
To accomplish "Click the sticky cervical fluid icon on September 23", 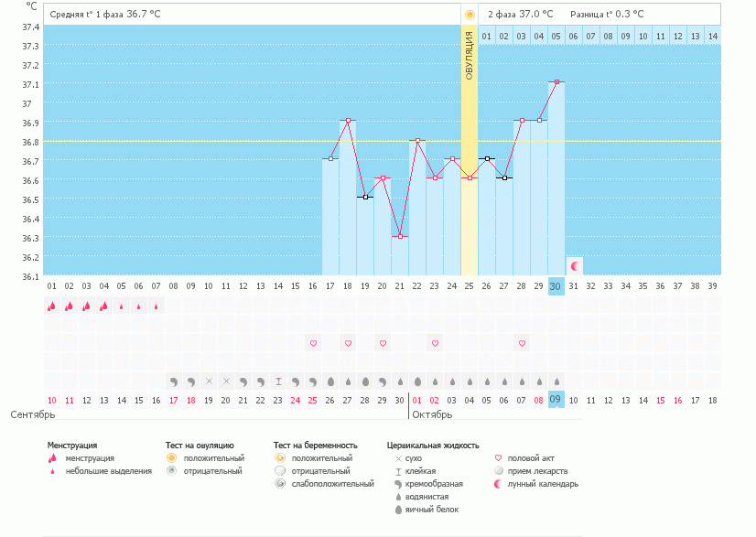I will (x=278, y=381).
